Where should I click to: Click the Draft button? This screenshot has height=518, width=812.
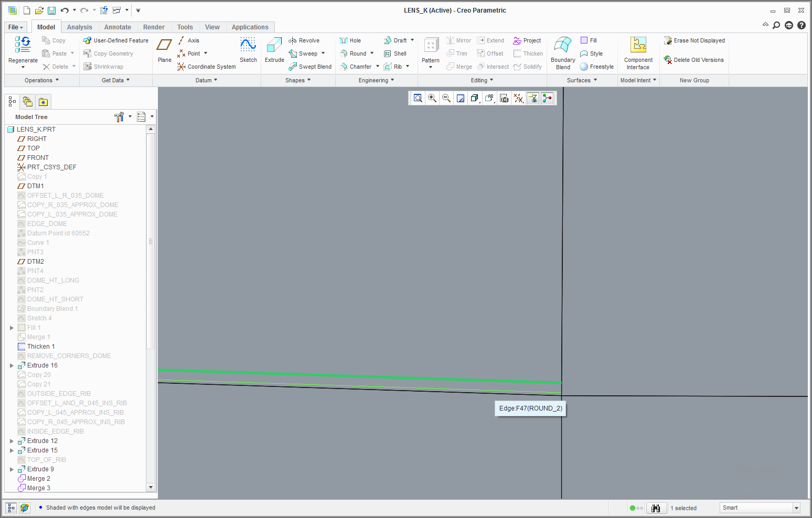395,40
